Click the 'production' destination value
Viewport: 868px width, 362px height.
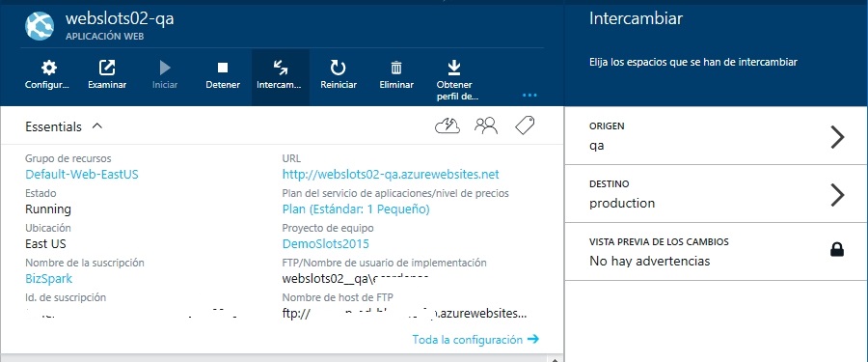coord(622,203)
